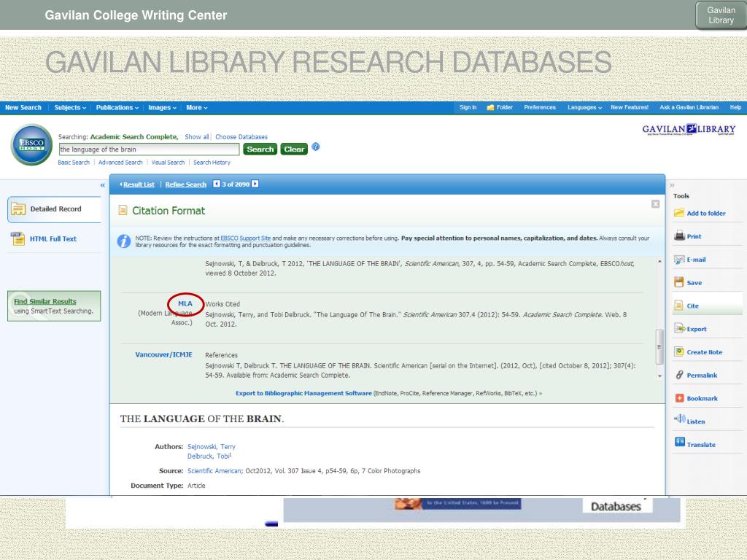
Task: Click Refine Search link
Action: [x=186, y=184]
